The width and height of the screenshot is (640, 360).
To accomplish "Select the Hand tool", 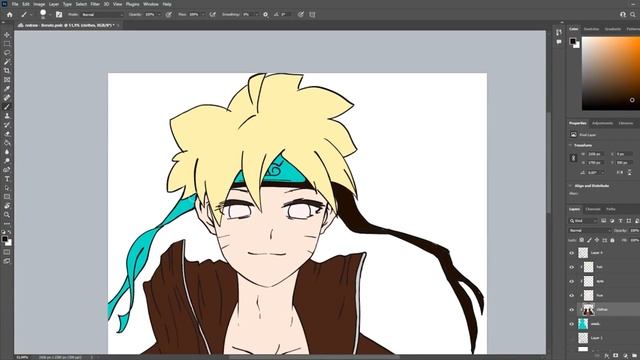I will [x=7, y=205].
